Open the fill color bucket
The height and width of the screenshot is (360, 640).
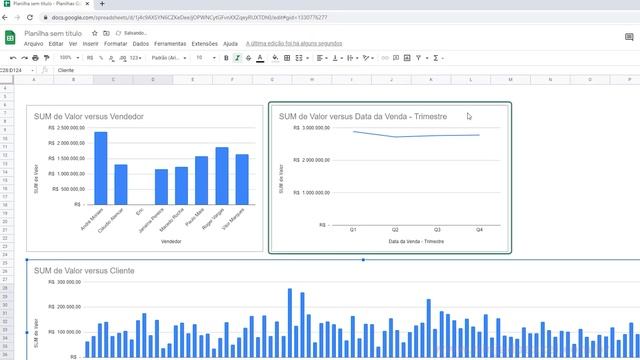pyautogui.click(x=275, y=58)
